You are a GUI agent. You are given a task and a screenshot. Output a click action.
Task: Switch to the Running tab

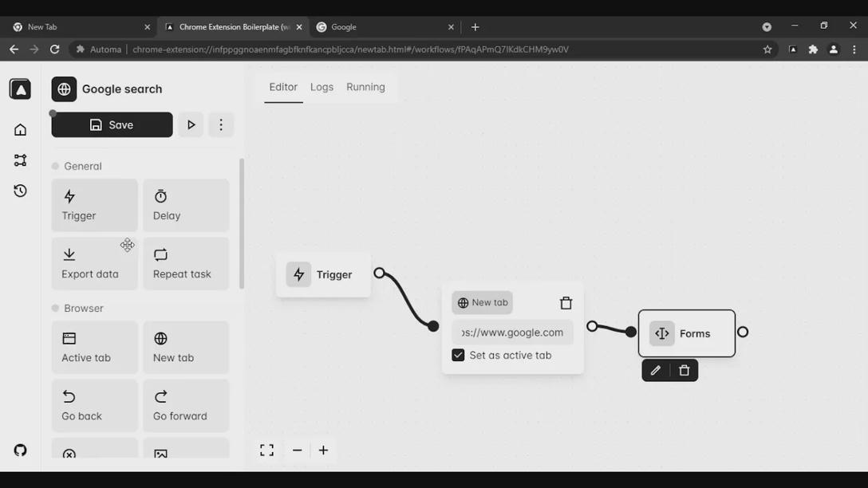365,87
